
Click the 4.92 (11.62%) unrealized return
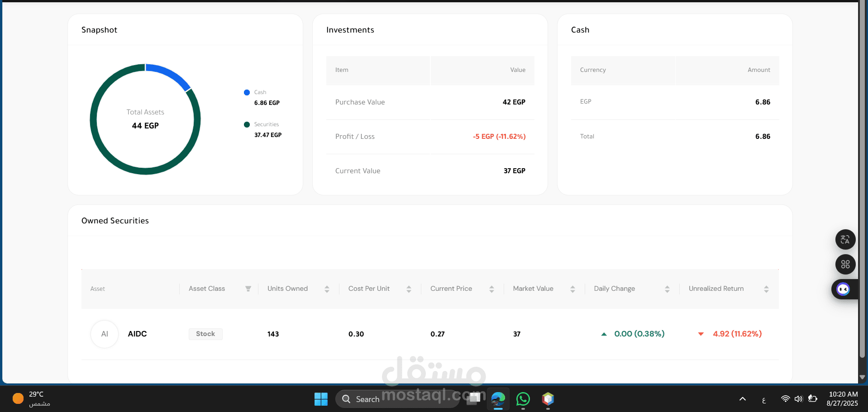coord(737,334)
